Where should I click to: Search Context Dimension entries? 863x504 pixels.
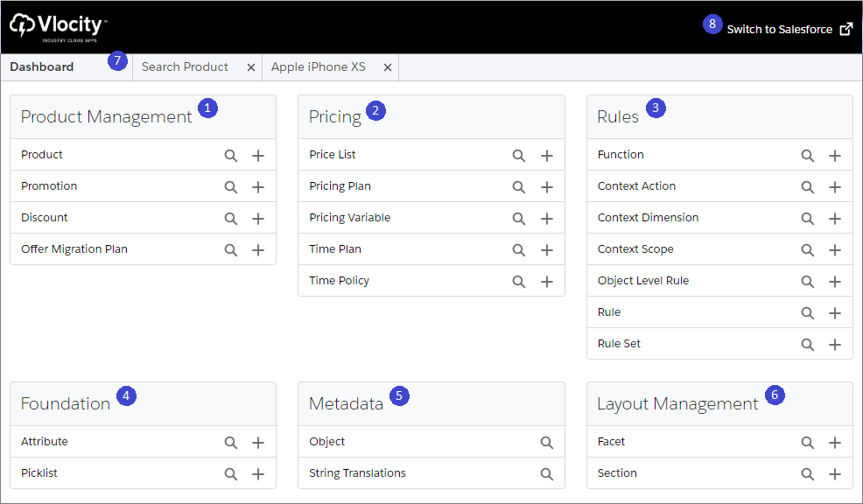(x=807, y=219)
